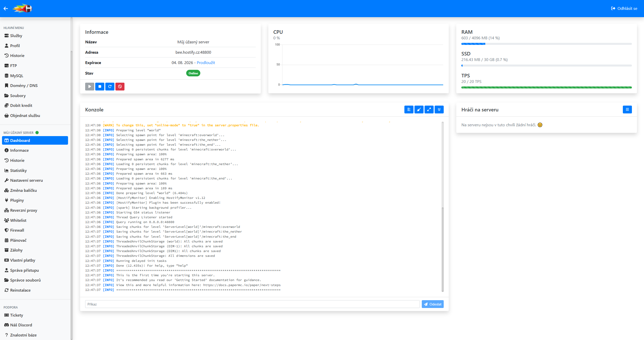
Task: Open Služby in main menu
Action: point(35,36)
